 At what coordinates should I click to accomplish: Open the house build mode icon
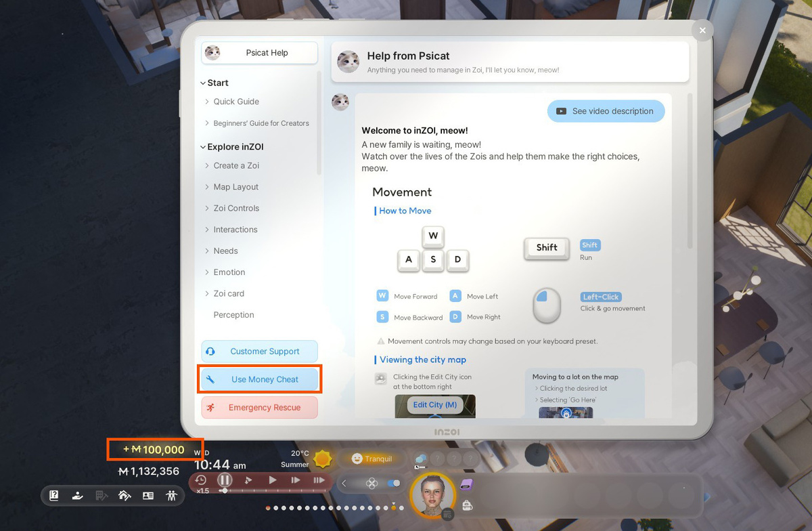coord(125,496)
